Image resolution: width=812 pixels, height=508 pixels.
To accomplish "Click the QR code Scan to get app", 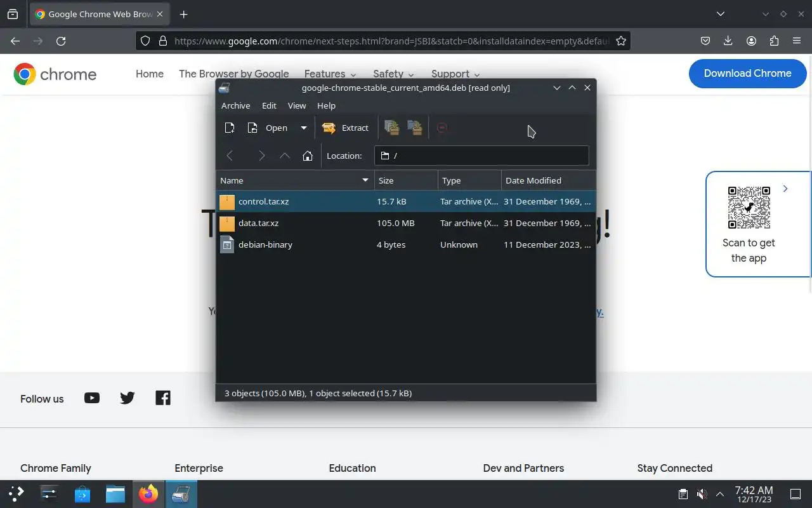I will pos(749,208).
